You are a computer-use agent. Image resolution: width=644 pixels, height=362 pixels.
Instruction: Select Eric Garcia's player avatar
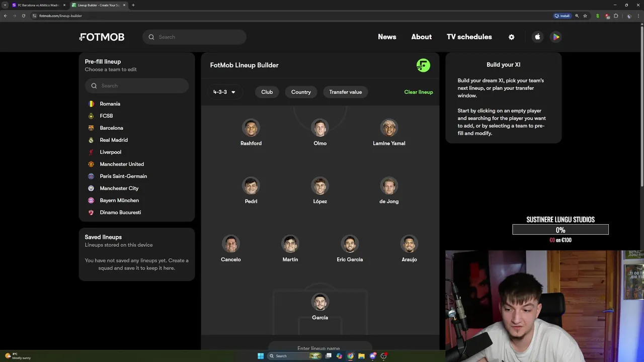pos(350,244)
